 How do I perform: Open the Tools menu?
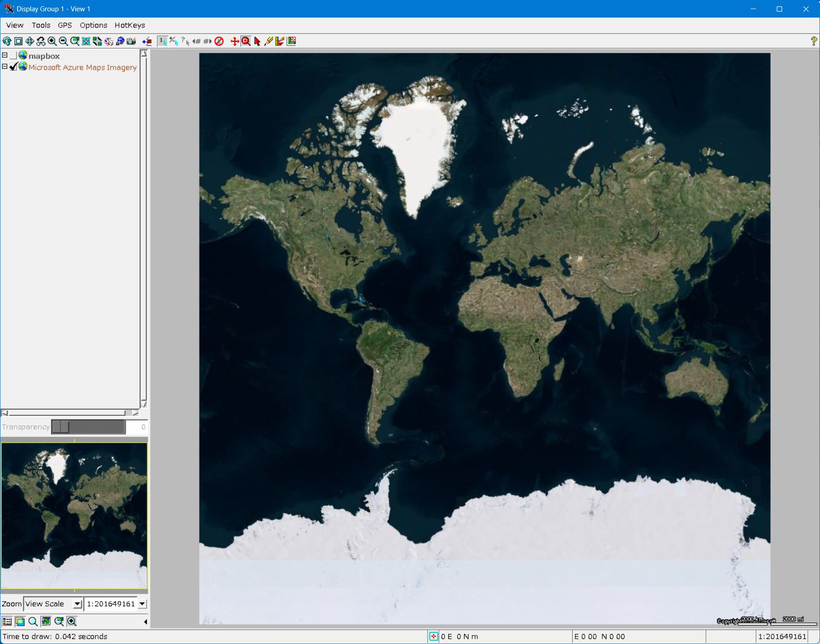coord(41,25)
